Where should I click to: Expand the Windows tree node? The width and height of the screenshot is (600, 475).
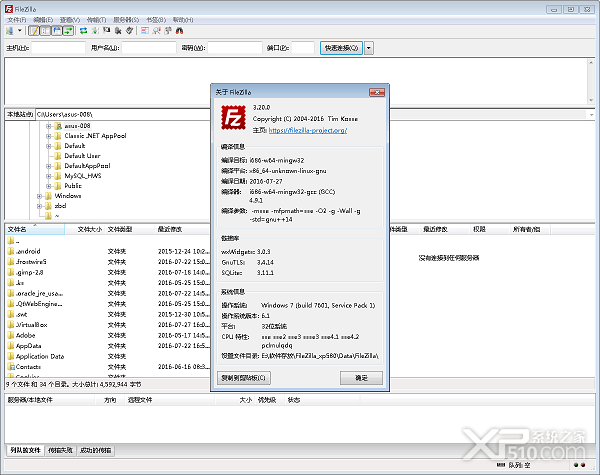tap(39, 196)
